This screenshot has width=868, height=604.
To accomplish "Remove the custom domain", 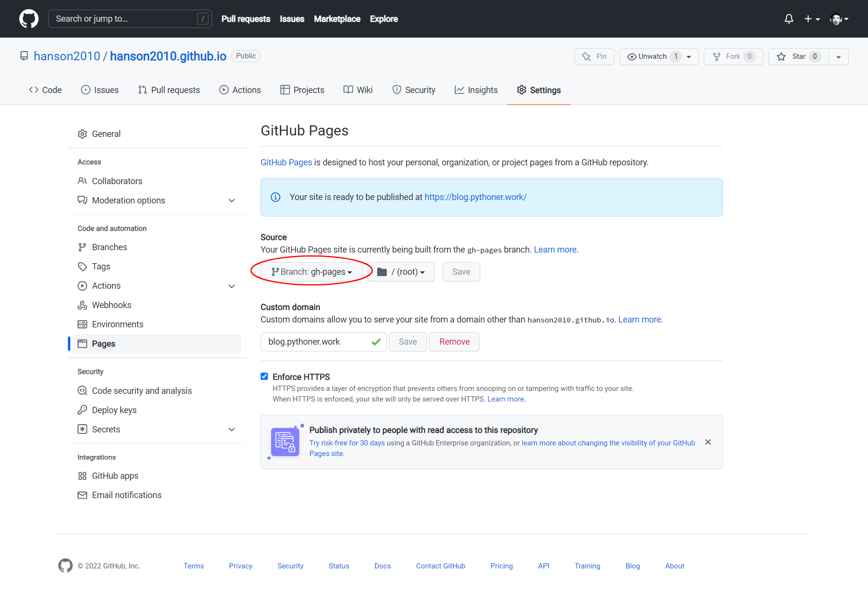I will 454,342.
